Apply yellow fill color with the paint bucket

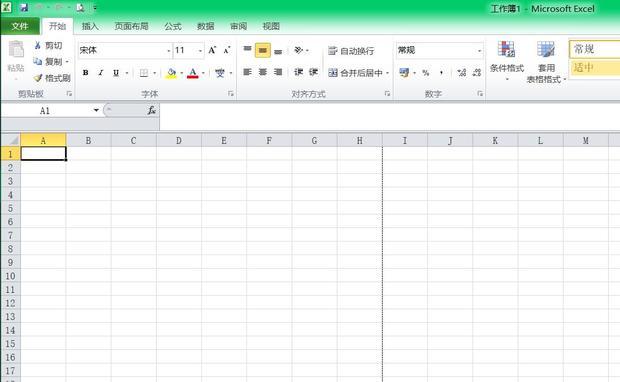(171, 73)
